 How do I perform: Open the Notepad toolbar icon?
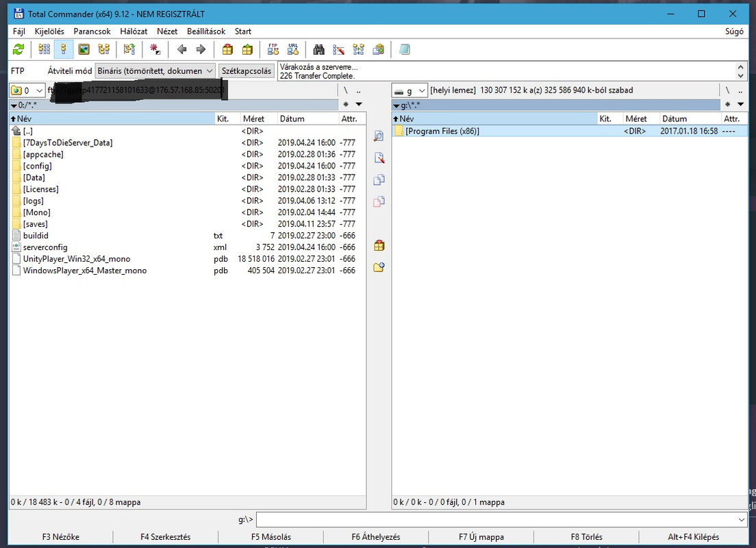click(405, 49)
